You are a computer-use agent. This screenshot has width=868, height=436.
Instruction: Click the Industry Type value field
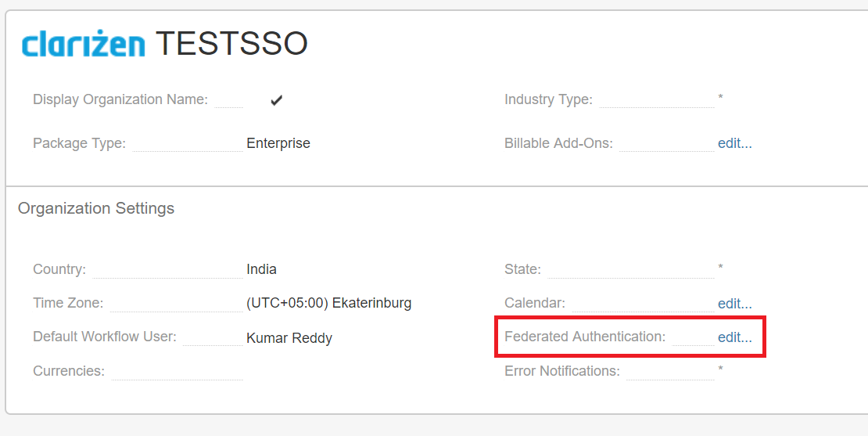click(720, 99)
